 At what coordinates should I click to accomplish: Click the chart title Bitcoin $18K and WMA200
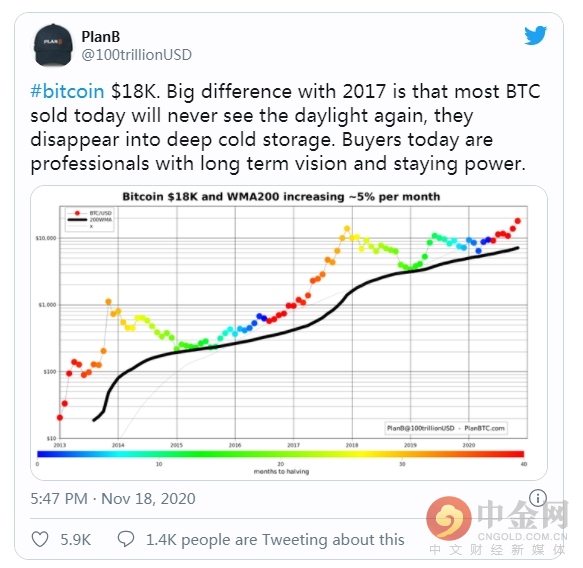coord(281,196)
